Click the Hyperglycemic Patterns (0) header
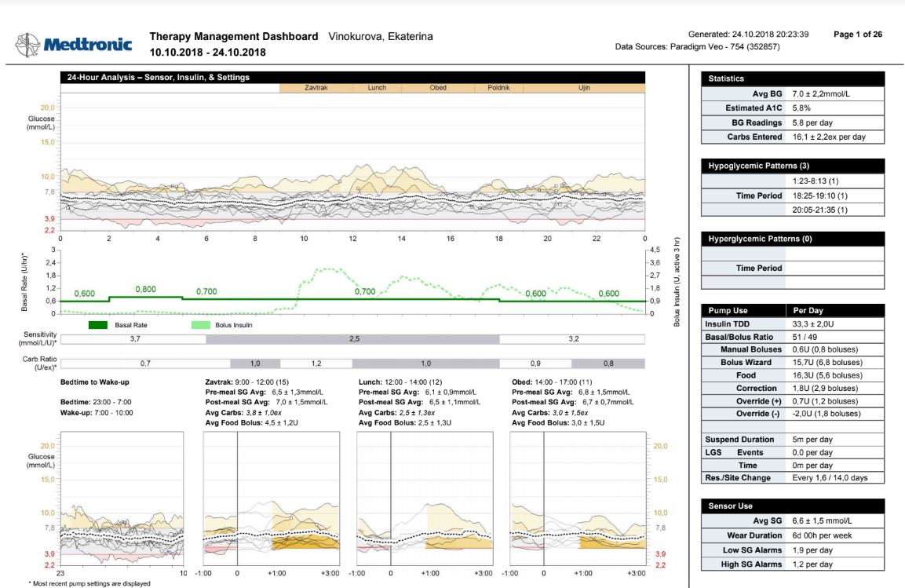 [x=793, y=239]
